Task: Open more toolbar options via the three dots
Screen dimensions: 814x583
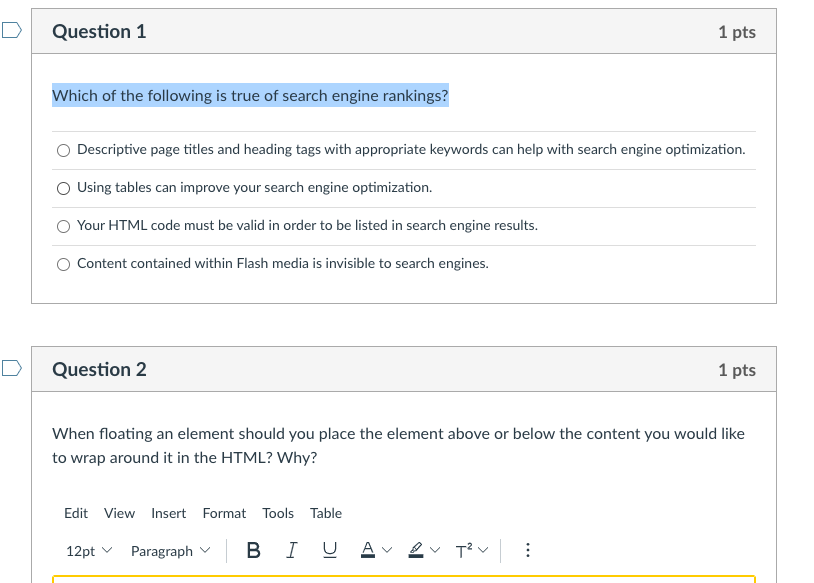Action: click(x=527, y=550)
